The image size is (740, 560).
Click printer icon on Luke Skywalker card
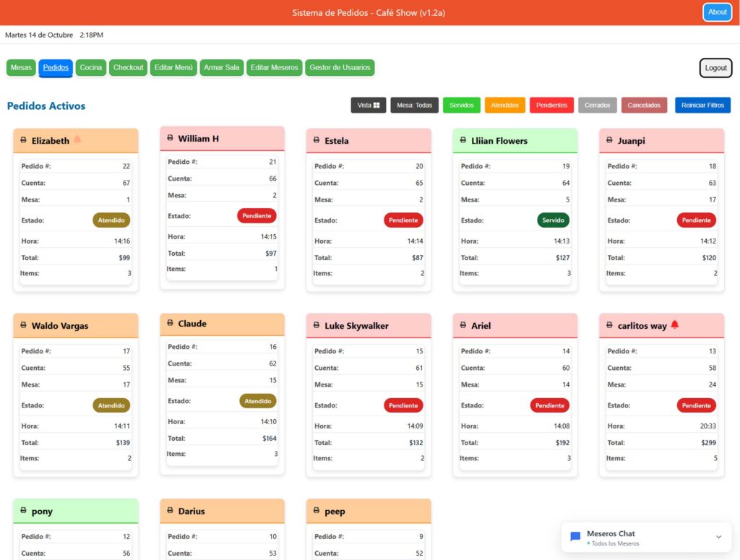click(x=317, y=325)
